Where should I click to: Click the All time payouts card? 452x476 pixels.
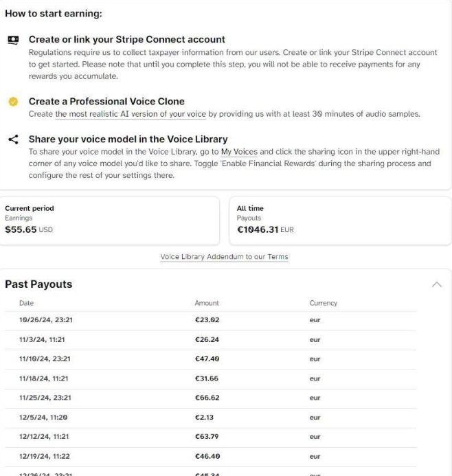[x=340, y=220]
